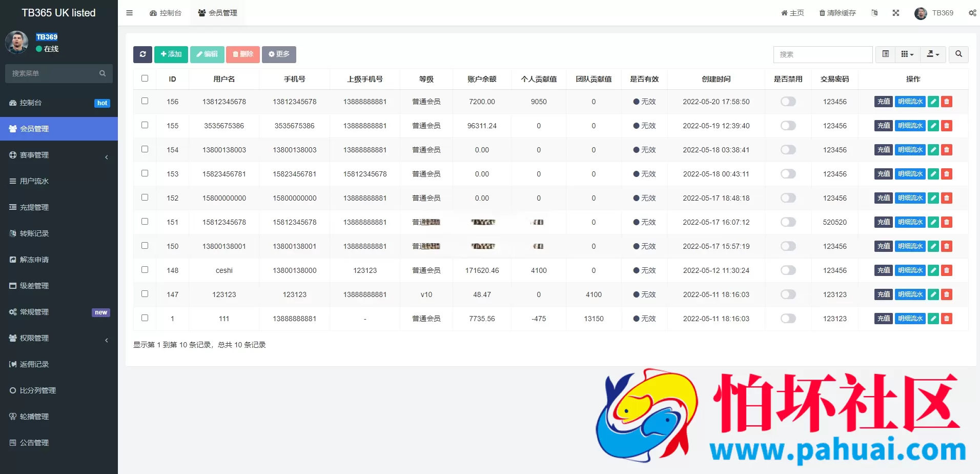Sort by the 创建时间 column header
Screen dimensions: 980x474
tap(716, 79)
